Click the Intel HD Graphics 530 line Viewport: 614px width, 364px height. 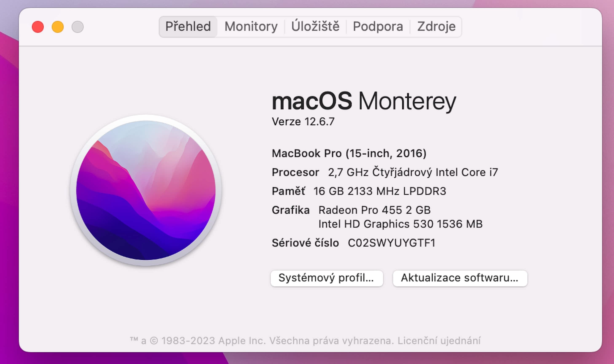[x=400, y=224]
